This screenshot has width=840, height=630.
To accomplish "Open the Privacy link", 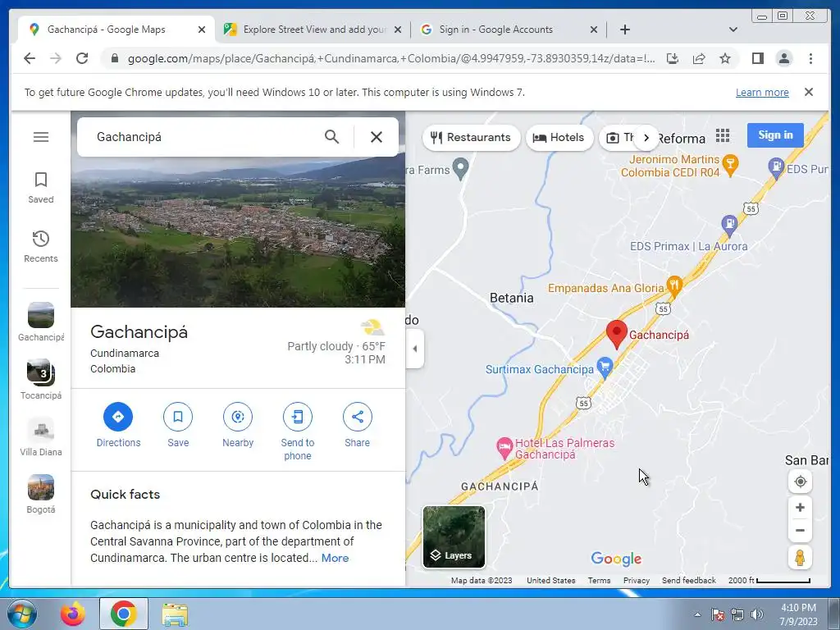I will 636,581.
